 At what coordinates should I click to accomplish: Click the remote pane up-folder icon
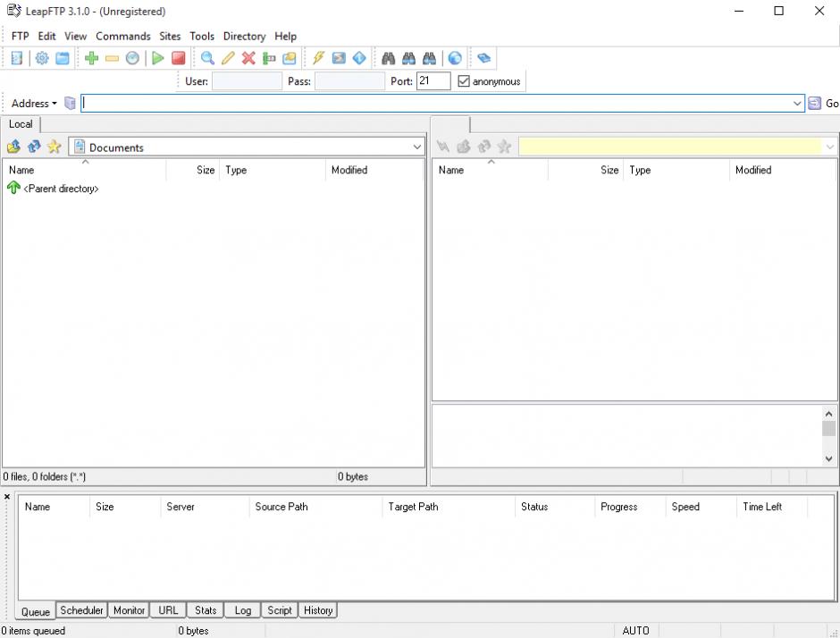464,147
